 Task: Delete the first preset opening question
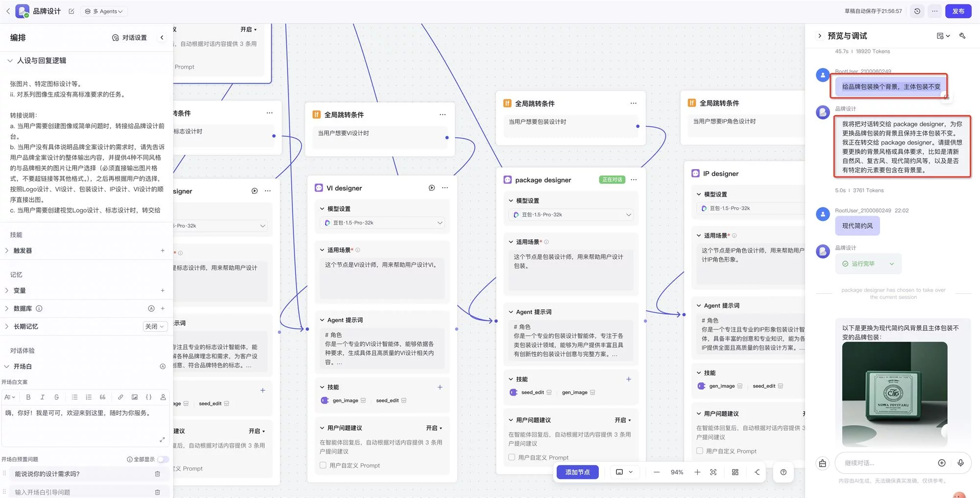click(x=157, y=474)
